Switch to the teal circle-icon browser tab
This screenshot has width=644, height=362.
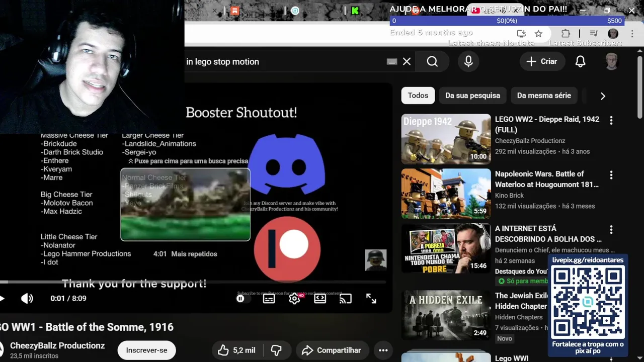(295, 11)
